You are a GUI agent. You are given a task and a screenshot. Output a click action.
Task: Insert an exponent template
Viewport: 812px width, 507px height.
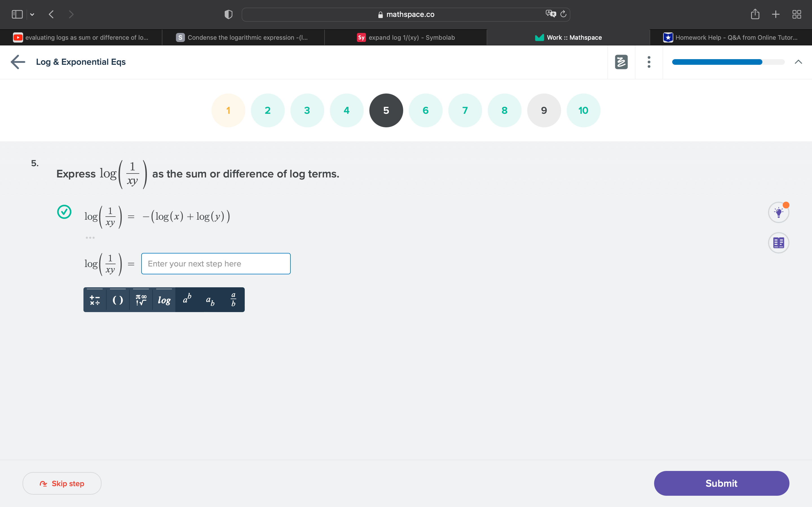(x=187, y=300)
